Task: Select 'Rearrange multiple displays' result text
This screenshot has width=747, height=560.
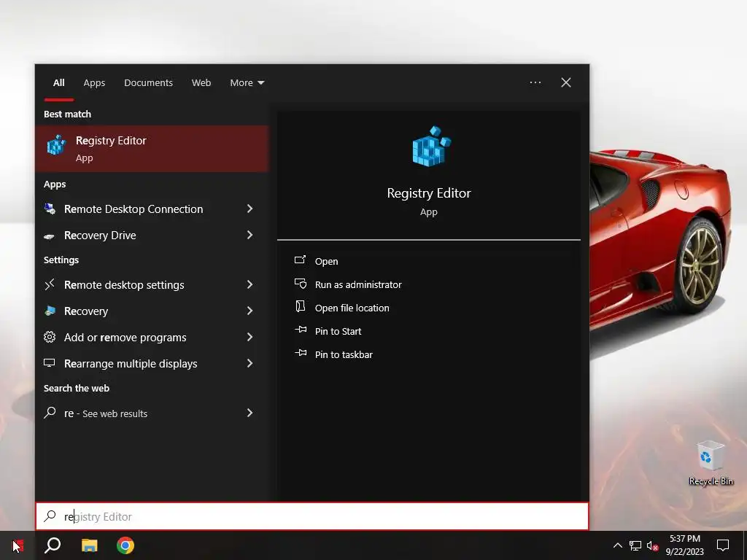Action: pos(131,363)
